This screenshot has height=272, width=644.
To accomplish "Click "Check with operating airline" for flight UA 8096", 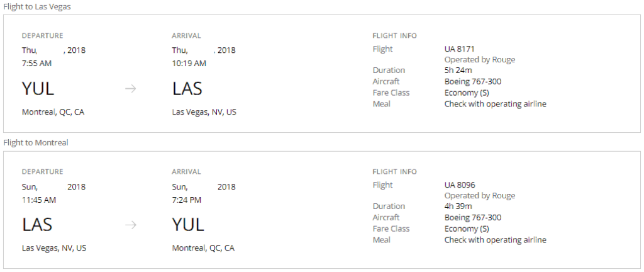I will coord(495,240).
